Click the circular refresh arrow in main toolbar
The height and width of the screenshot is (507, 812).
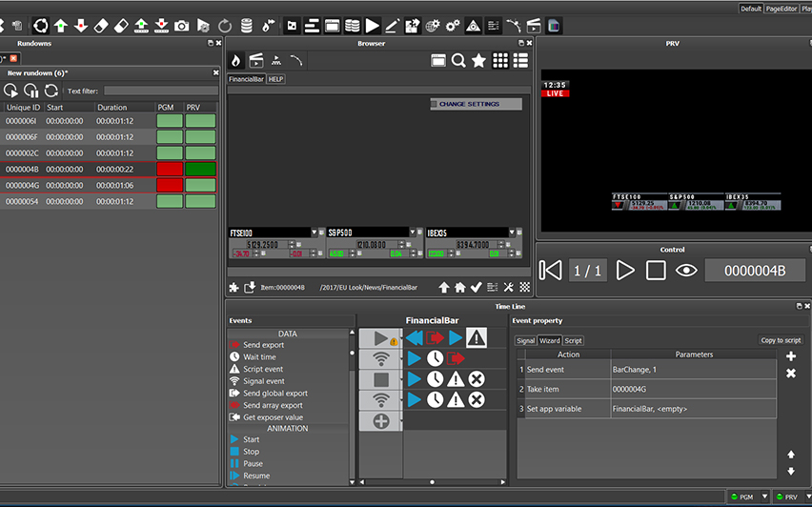point(225,26)
